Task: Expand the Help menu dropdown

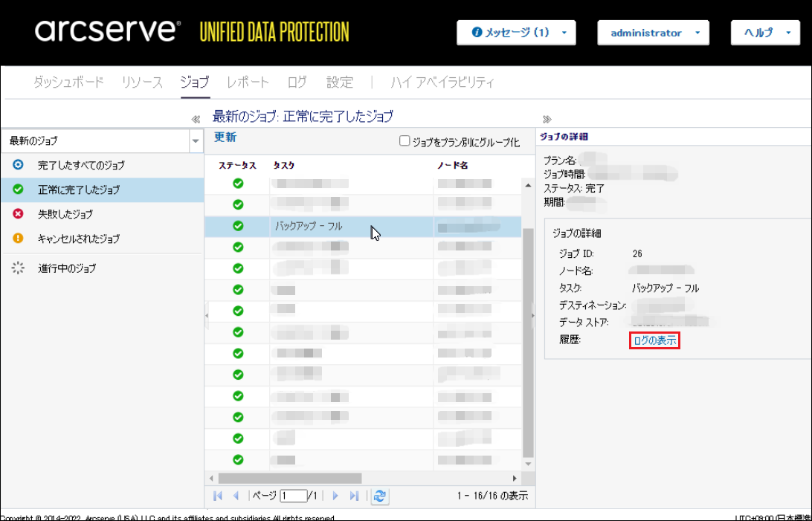Action: [765, 33]
